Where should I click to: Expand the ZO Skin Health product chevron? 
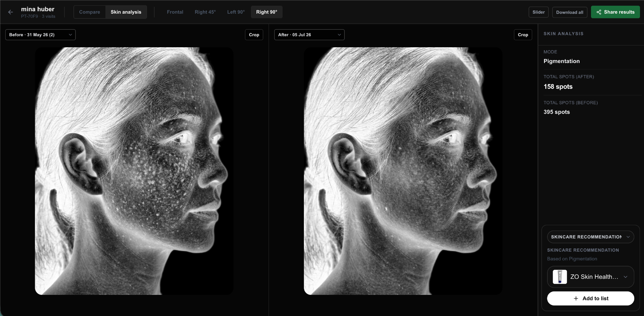625,277
